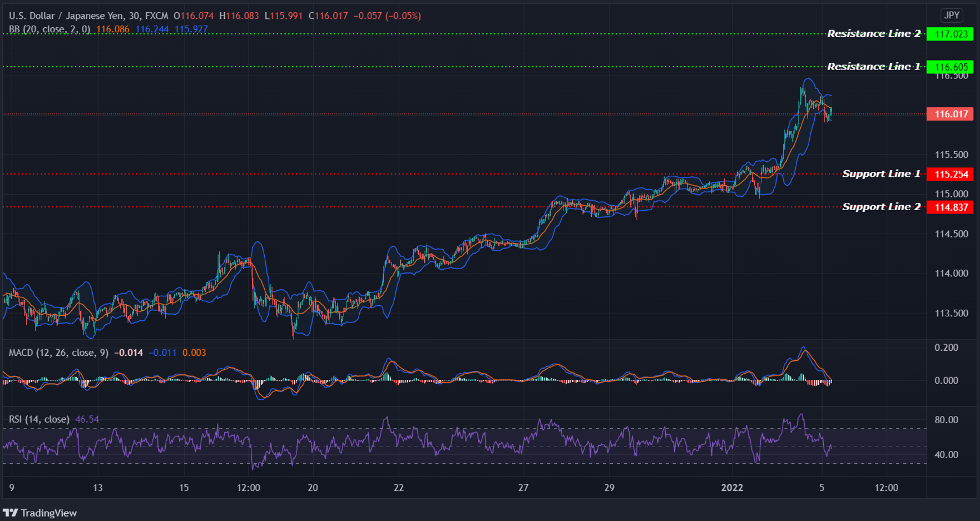Viewport: 980px width, 521px height.
Task: Select the RSI (14, close) indicator legend
Action: (39, 419)
